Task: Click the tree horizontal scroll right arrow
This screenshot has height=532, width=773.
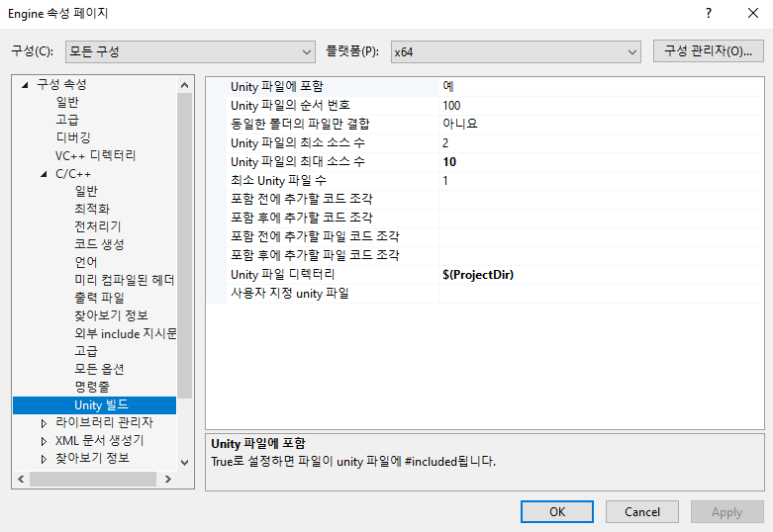Action: 167,479
